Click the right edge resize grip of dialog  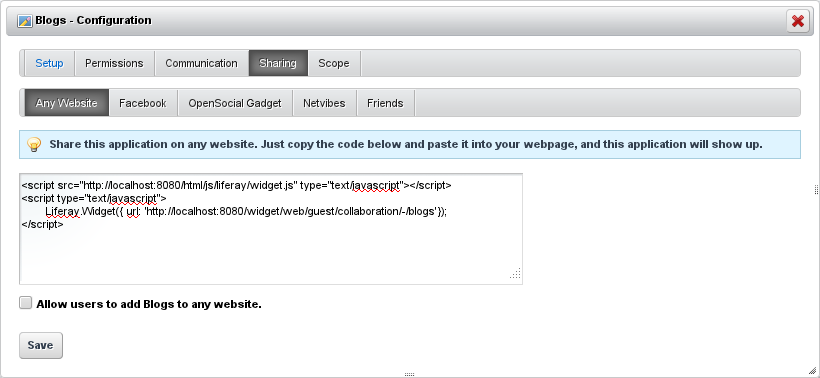click(x=816, y=189)
